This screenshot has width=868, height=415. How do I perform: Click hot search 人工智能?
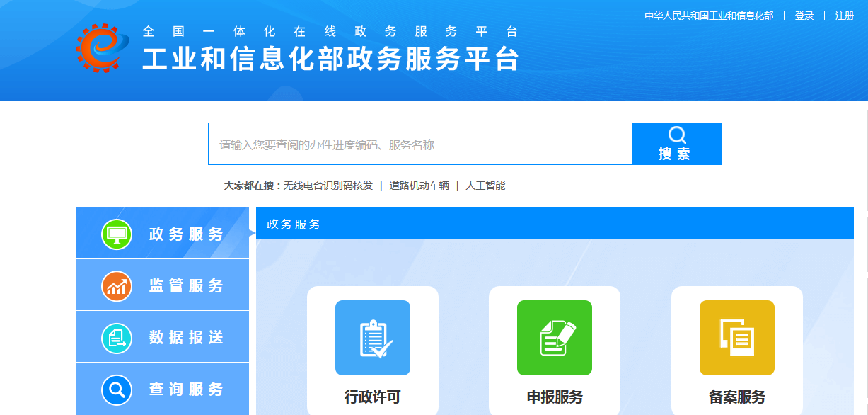click(x=485, y=186)
